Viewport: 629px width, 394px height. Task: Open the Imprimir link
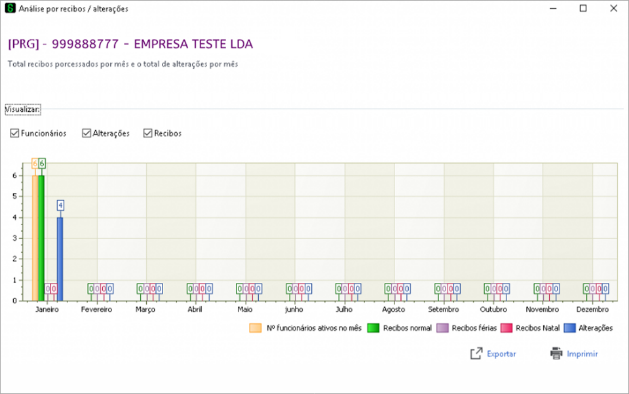(582, 354)
